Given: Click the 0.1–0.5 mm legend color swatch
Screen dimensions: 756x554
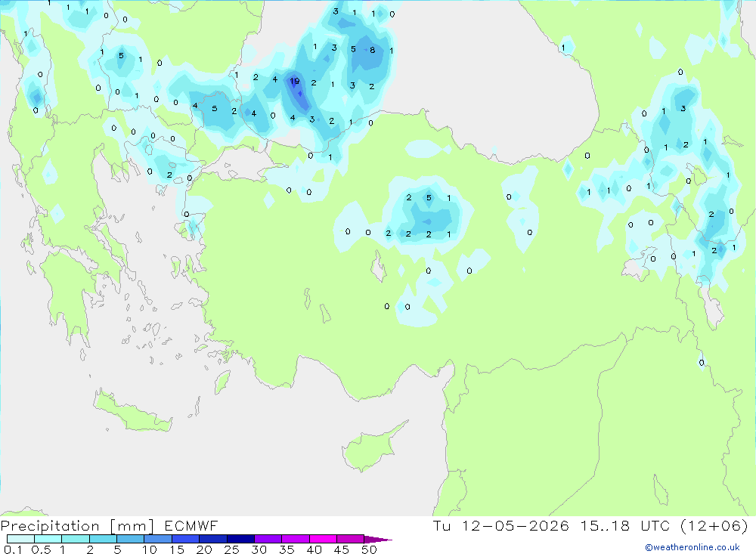Looking at the screenshot, I should point(20,539).
